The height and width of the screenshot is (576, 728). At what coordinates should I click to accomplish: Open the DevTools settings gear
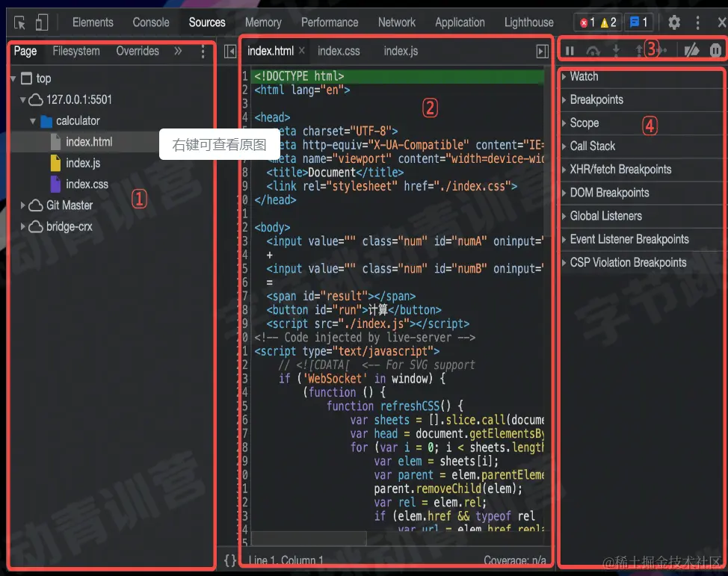(674, 22)
